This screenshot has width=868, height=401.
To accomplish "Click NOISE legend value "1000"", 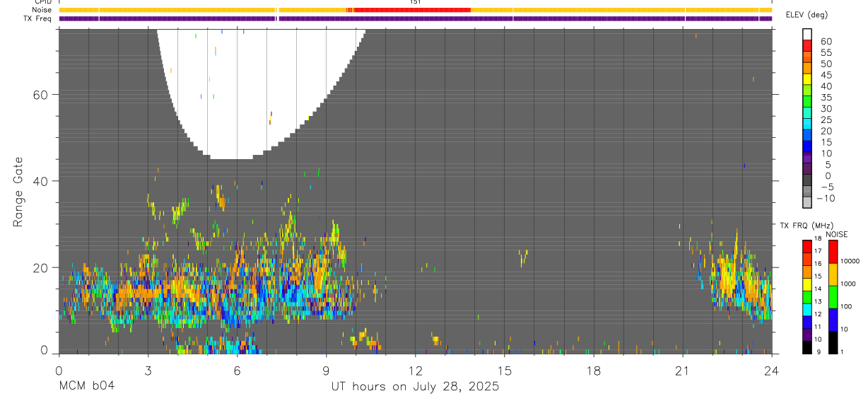I will (x=847, y=284).
